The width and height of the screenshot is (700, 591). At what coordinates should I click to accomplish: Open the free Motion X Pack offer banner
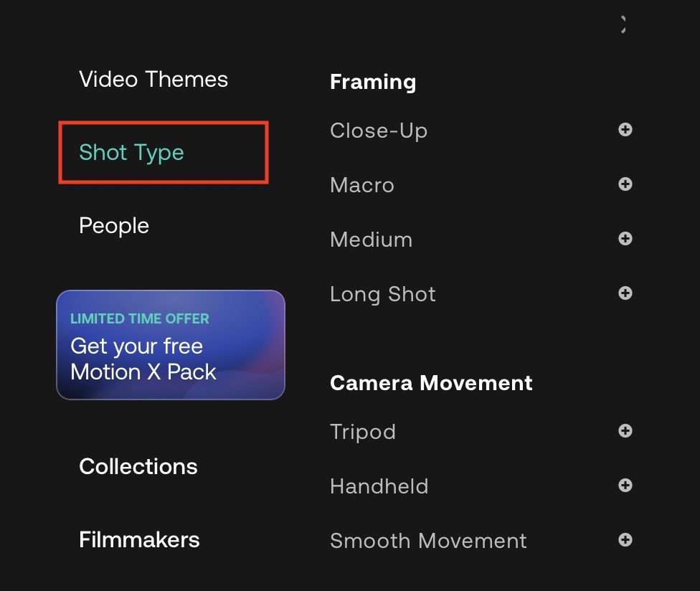tap(171, 344)
